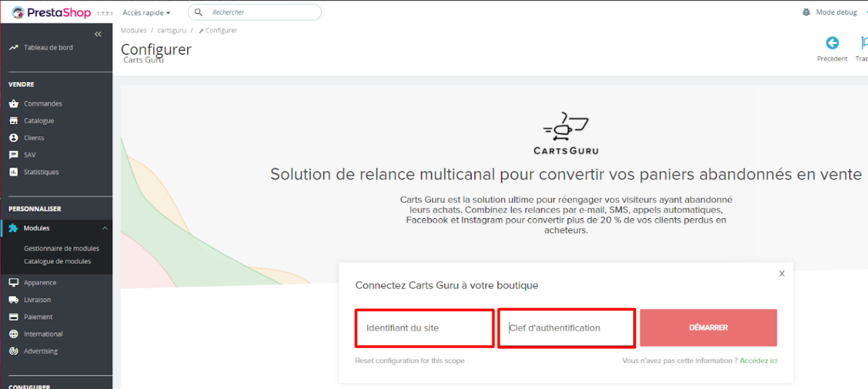Click the cartsguru breadcrumb link
Image resolution: width=868 pixels, height=389 pixels.
point(171,31)
